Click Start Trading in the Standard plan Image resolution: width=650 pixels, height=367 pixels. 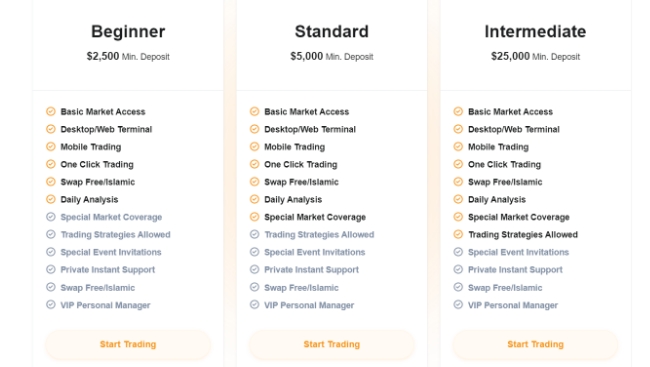[332, 344]
